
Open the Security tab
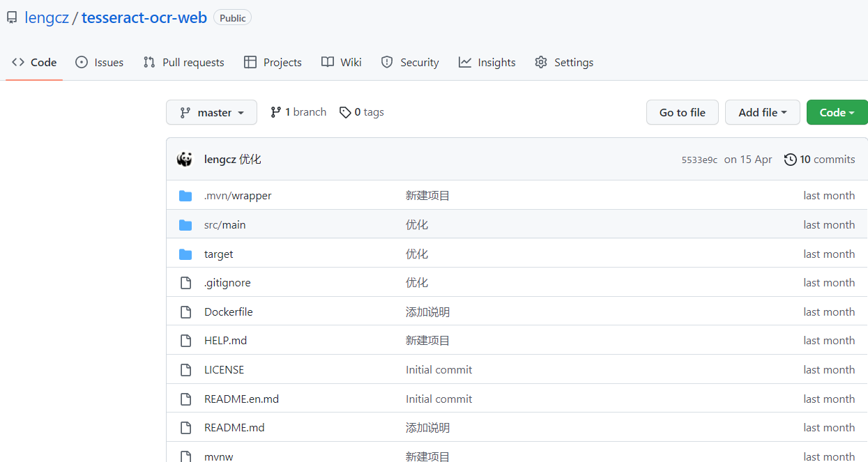(410, 62)
